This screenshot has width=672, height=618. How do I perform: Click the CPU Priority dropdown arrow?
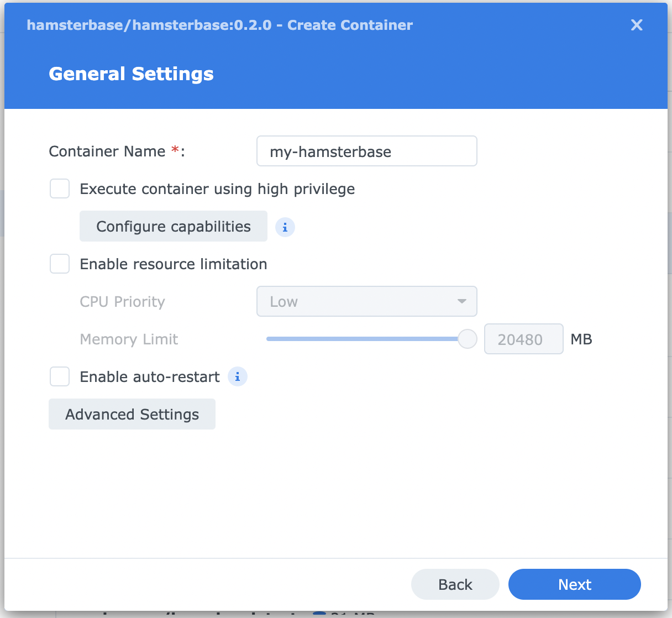pyautogui.click(x=461, y=301)
